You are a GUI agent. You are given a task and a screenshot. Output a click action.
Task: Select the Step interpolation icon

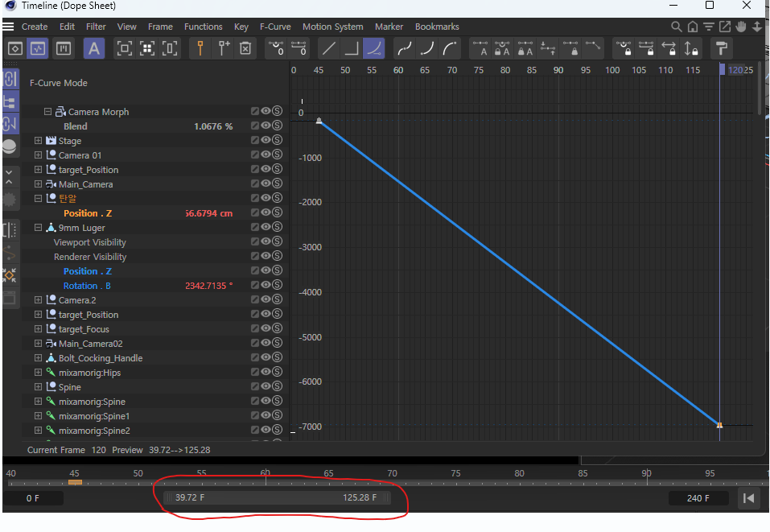351,48
